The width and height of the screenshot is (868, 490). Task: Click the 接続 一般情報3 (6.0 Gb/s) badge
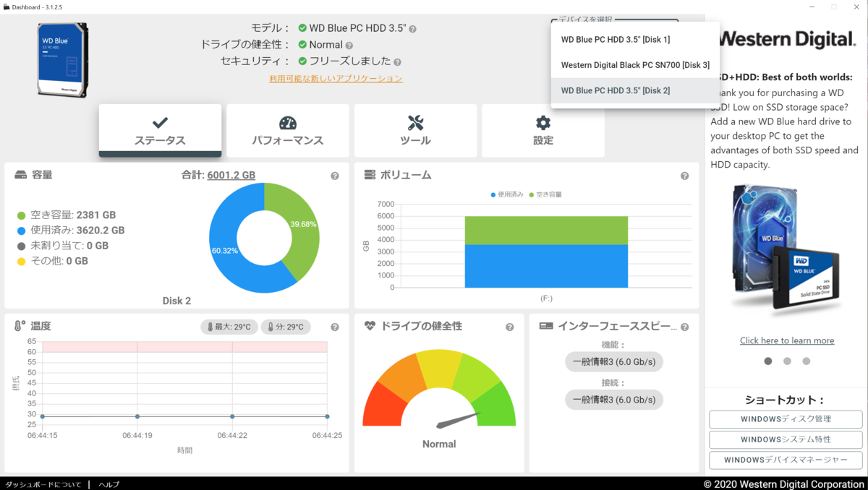point(614,400)
